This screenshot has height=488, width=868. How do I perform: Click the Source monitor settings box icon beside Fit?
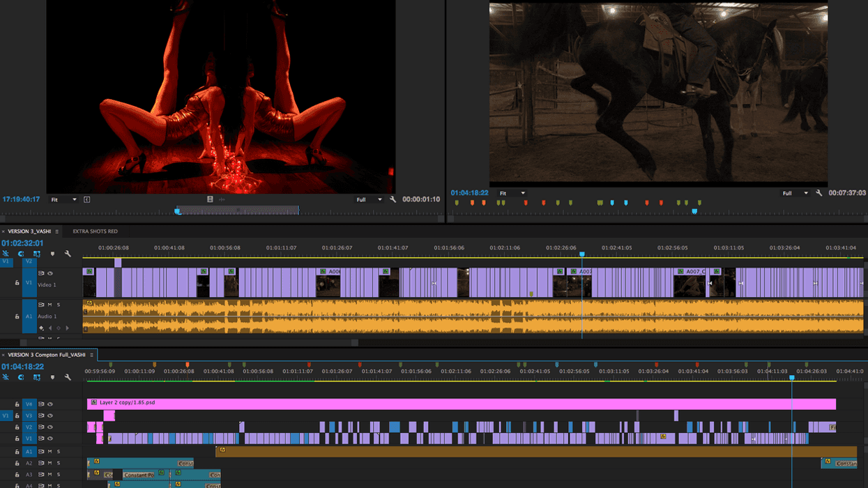pyautogui.click(x=86, y=199)
